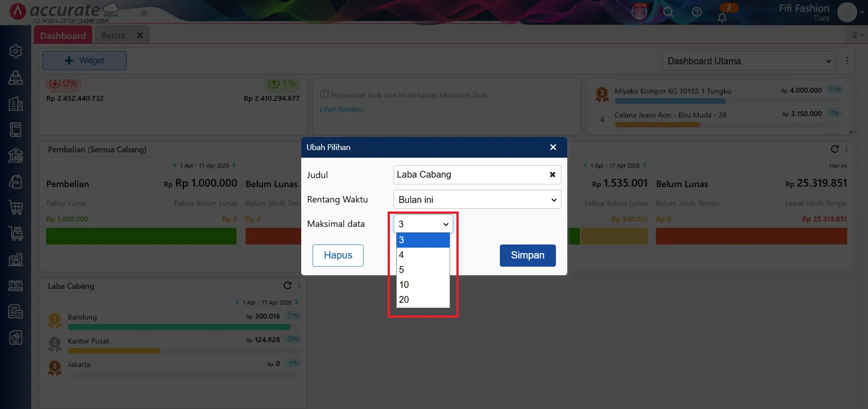Switch to the Berita tab

(x=113, y=35)
